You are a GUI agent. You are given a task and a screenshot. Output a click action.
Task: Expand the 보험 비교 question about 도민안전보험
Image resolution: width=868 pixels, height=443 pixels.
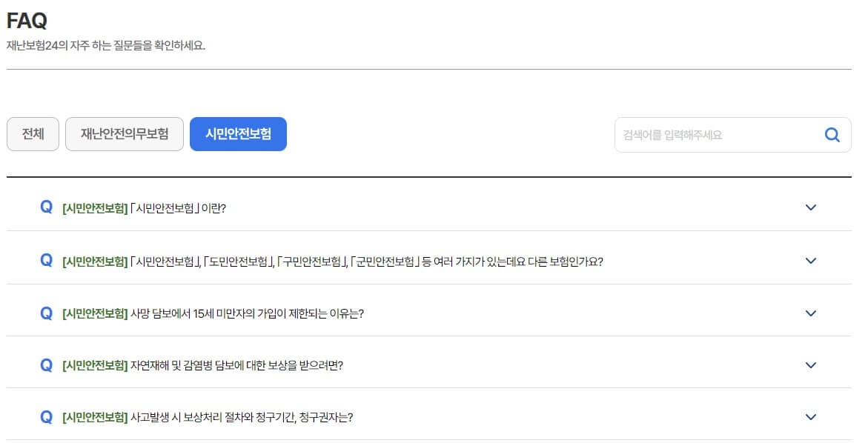pyautogui.click(x=810, y=261)
